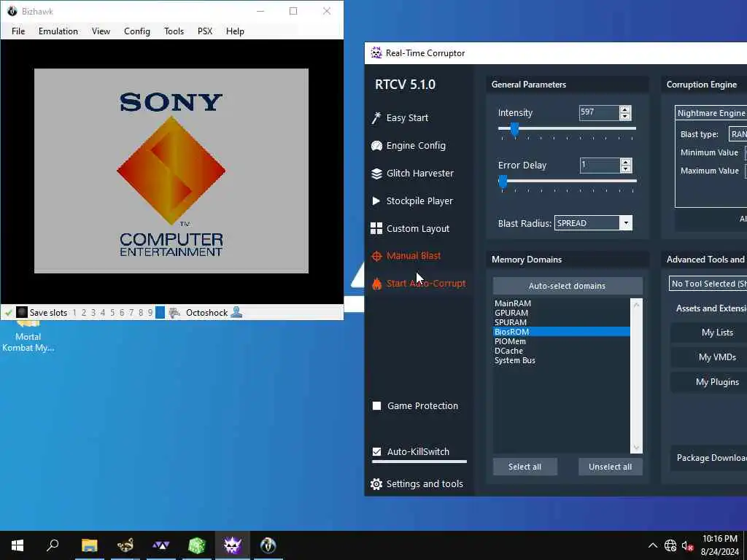Click the green checkmark status icon in Bizhawk
This screenshot has height=560, width=747.
8,313
